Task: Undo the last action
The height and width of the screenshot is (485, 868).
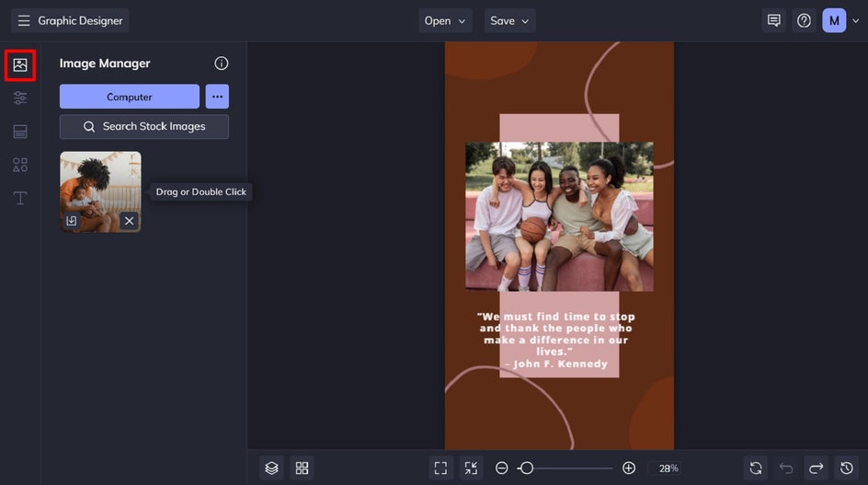Action: click(x=786, y=468)
